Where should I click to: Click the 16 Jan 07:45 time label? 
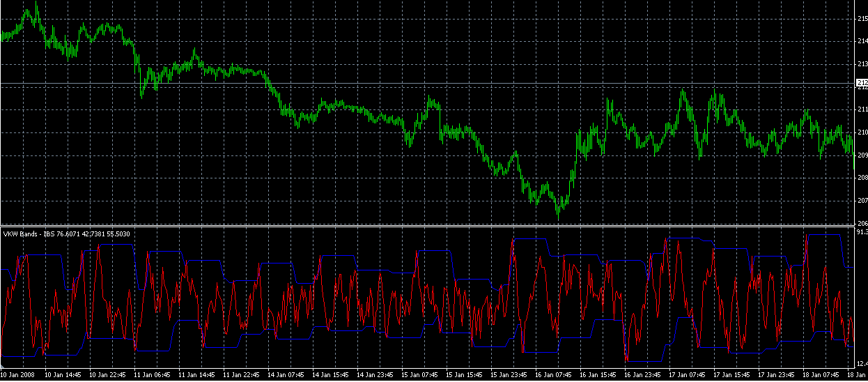coord(554,375)
